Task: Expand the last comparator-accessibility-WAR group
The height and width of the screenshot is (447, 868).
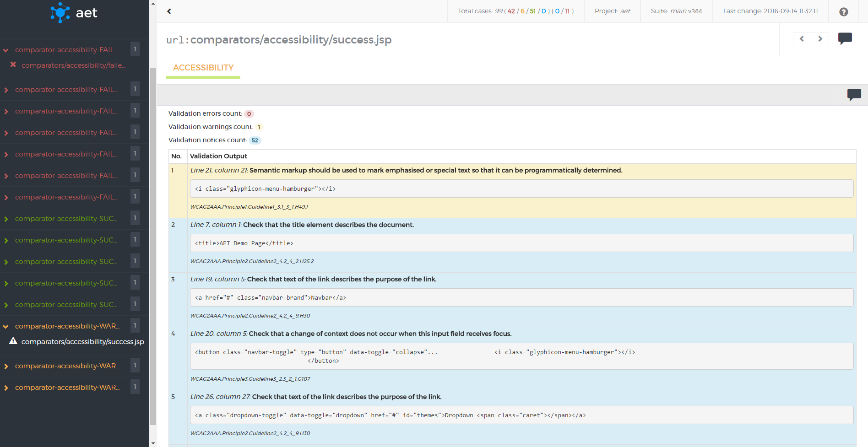Action: tap(6, 388)
